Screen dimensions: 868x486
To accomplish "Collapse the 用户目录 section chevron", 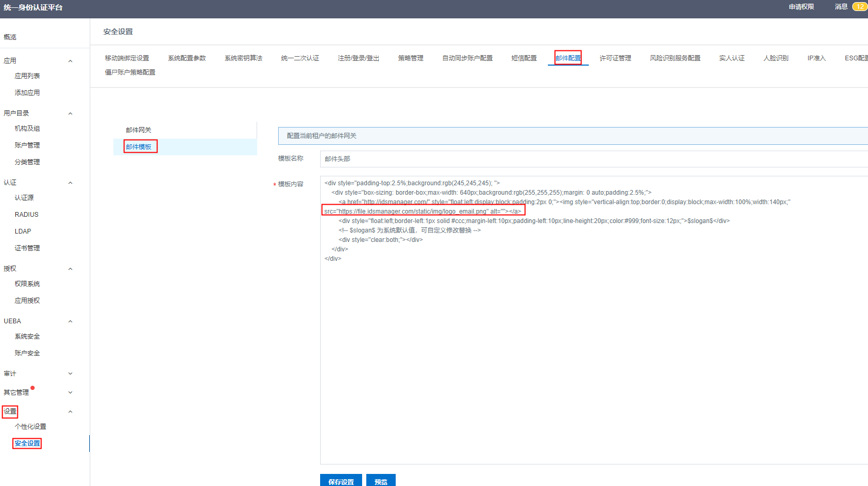I will 70,113.
